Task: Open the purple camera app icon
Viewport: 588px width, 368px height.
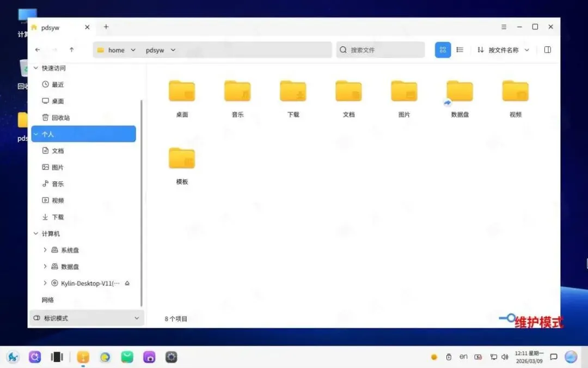Action: pyautogui.click(x=149, y=357)
